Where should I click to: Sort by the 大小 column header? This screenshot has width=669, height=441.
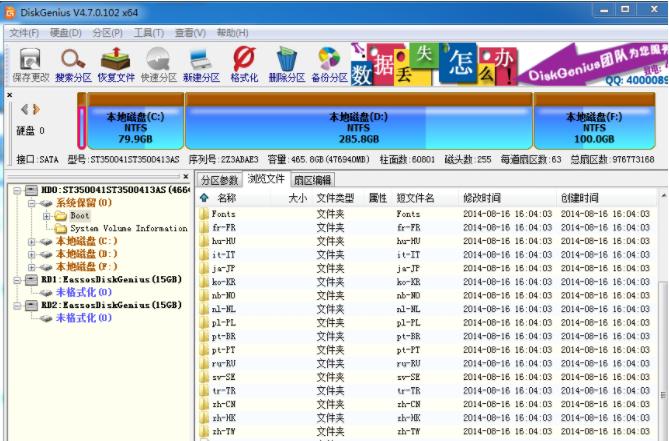298,198
